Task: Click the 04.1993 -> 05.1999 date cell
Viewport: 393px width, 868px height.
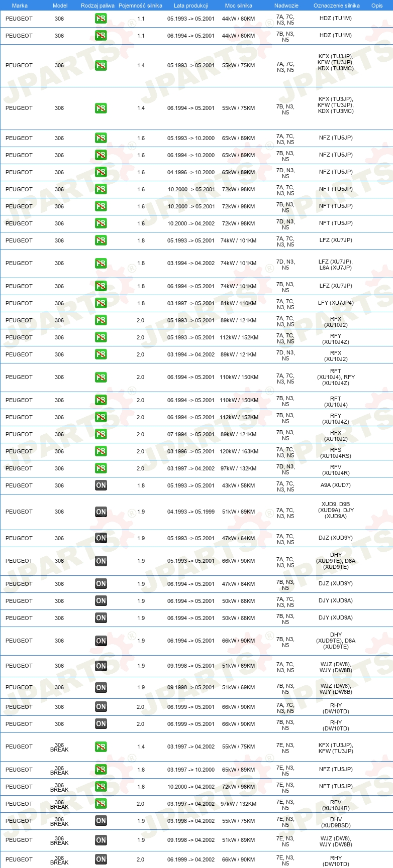Action: point(191,512)
